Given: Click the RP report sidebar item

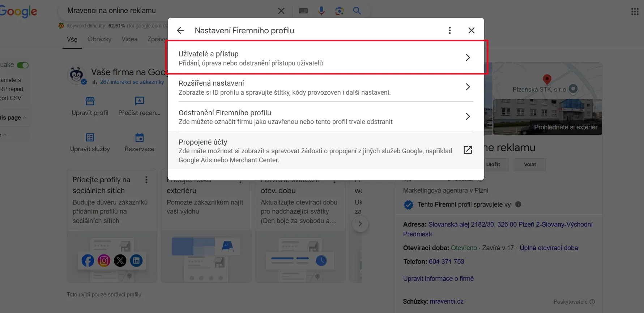Looking at the screenshot, I should (x=12, y=89).
